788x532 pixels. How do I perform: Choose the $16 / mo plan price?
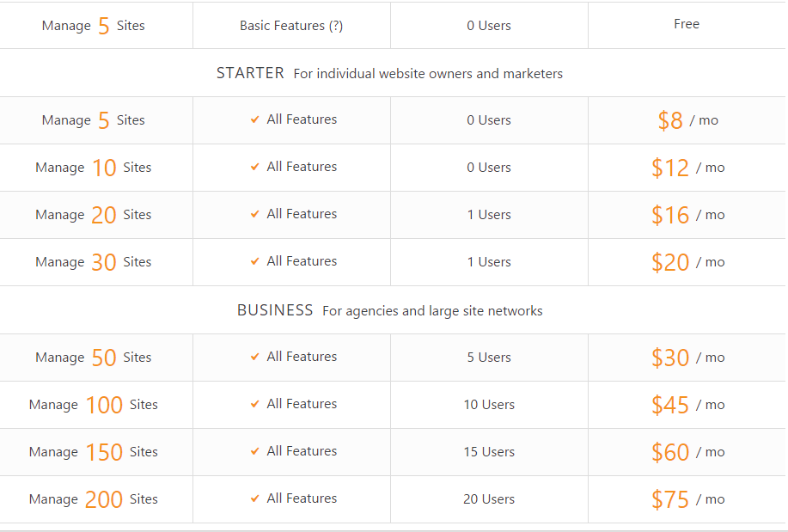click(x=688, y=215)
